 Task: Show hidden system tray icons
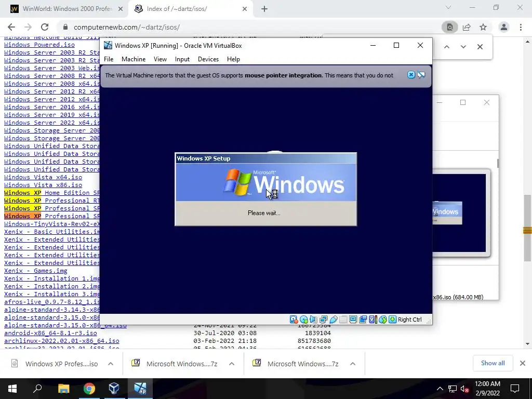coord(440,389)
